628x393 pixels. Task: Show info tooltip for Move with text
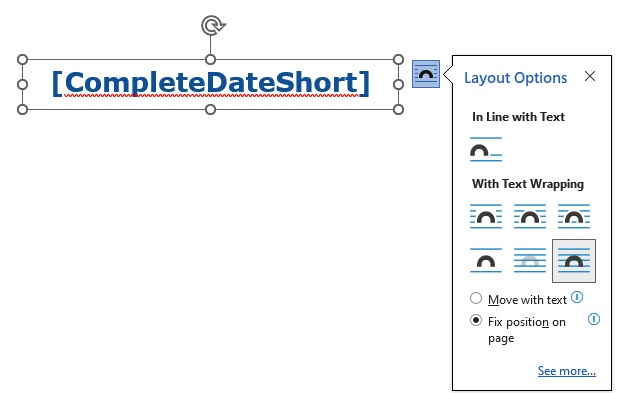pos(577,297)
